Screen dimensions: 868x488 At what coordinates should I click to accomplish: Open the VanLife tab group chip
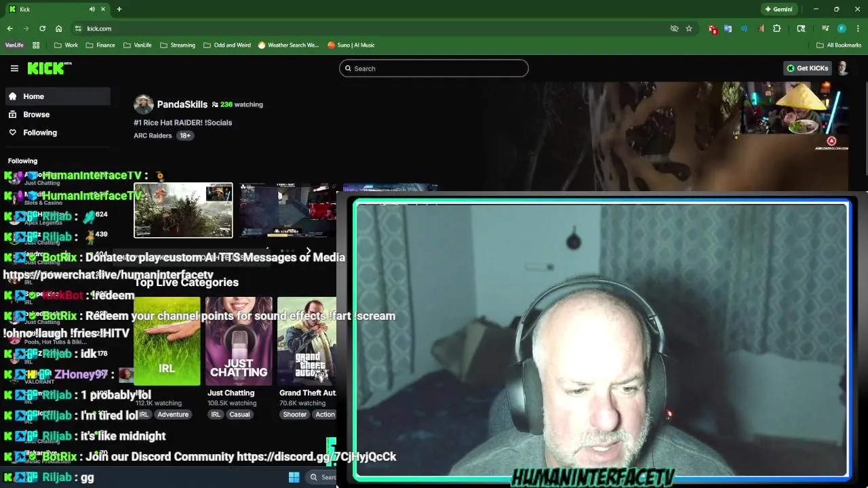coord(14,45)
